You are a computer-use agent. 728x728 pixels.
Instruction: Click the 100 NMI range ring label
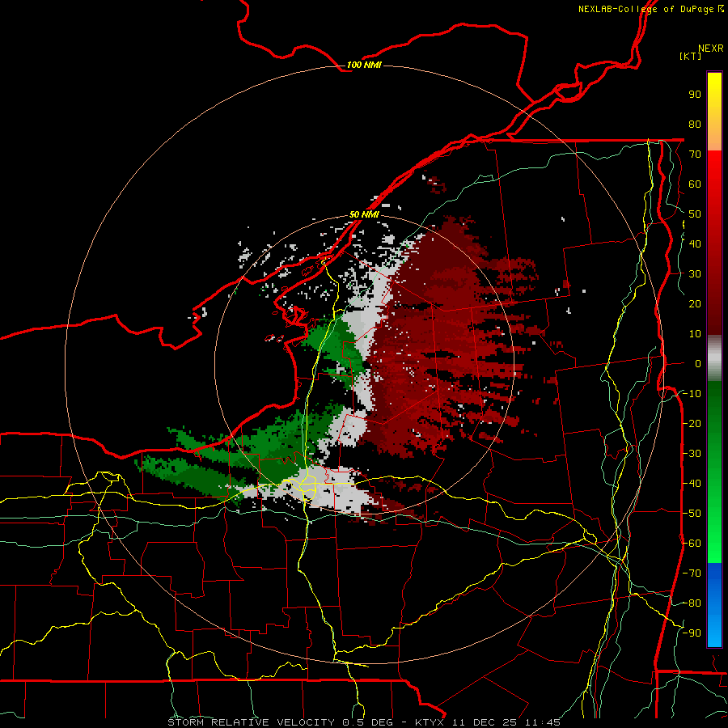pos(364,65)
